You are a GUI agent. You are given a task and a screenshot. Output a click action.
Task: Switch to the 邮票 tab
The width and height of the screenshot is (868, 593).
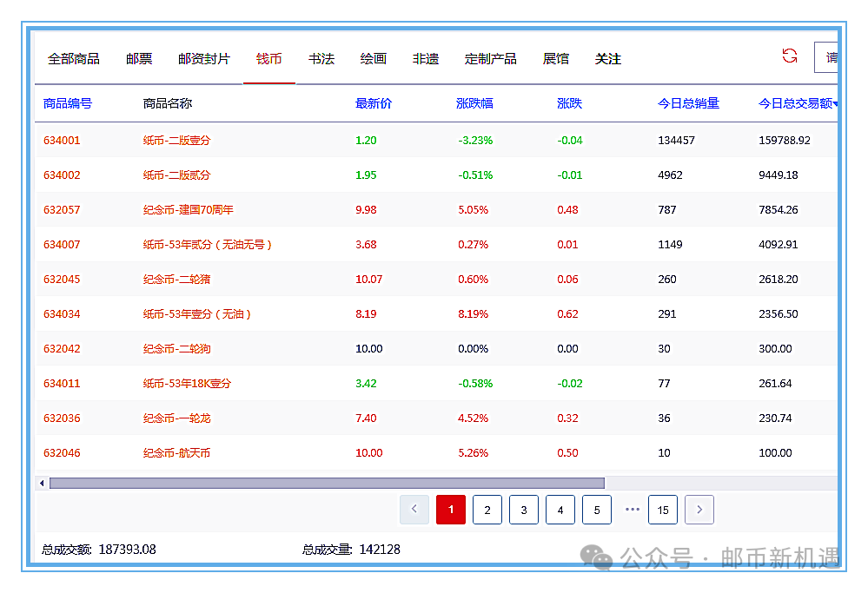pyautogui.click(x=139, y=59)
